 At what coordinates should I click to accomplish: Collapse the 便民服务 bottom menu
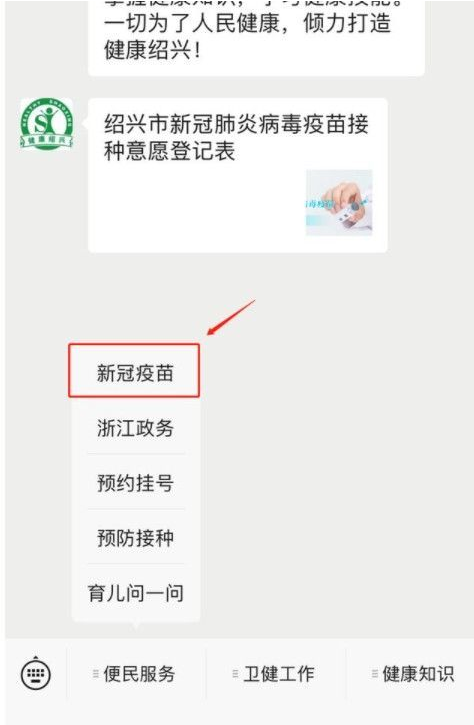pyautogui.click(x=136, y=674)
